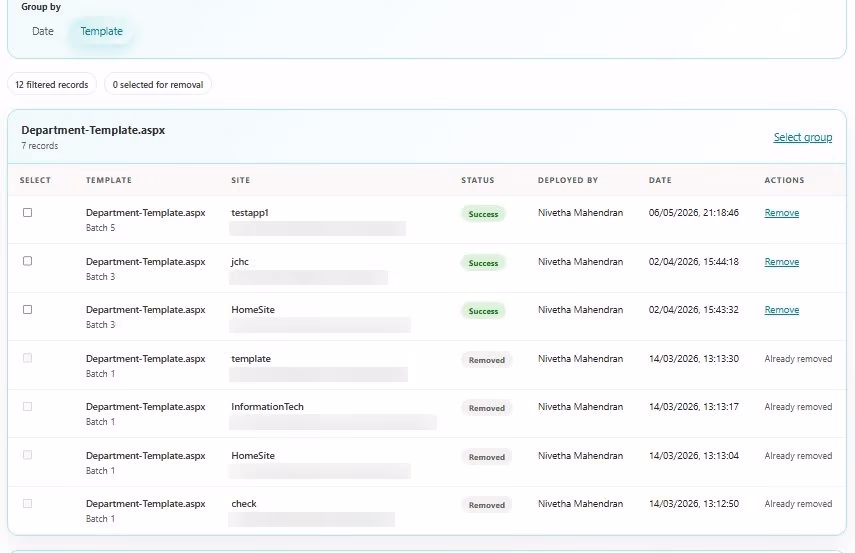The width and height of the screenshot is (855, 553).
Task: Tick the checkbox for the testapp1 row
Action: (x=27, y=213)
